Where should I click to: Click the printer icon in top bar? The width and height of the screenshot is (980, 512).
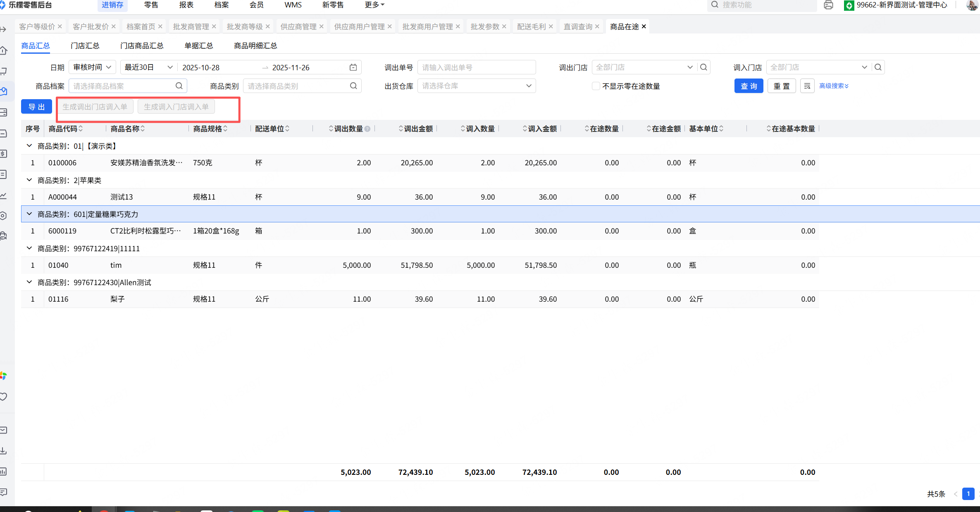pos(828,5)
